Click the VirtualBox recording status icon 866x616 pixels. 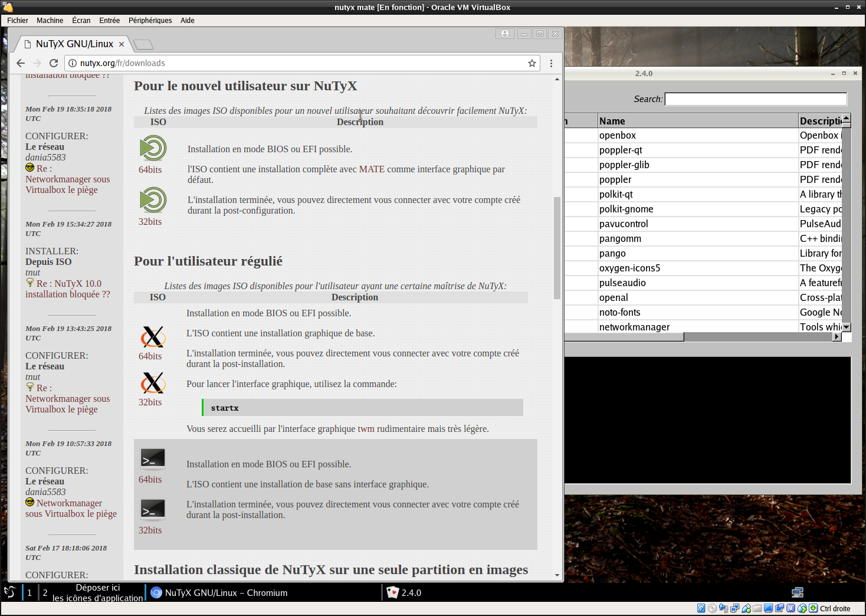[x=780, y=608]
